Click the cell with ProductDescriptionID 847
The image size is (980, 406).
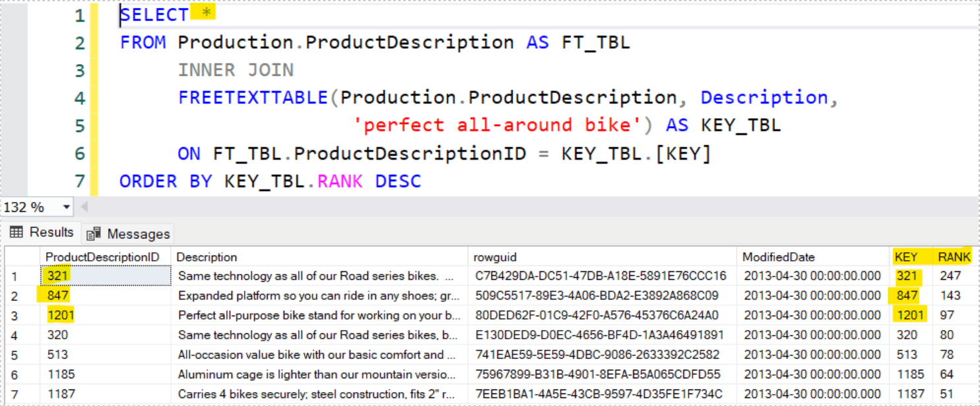tap(58, 295)
